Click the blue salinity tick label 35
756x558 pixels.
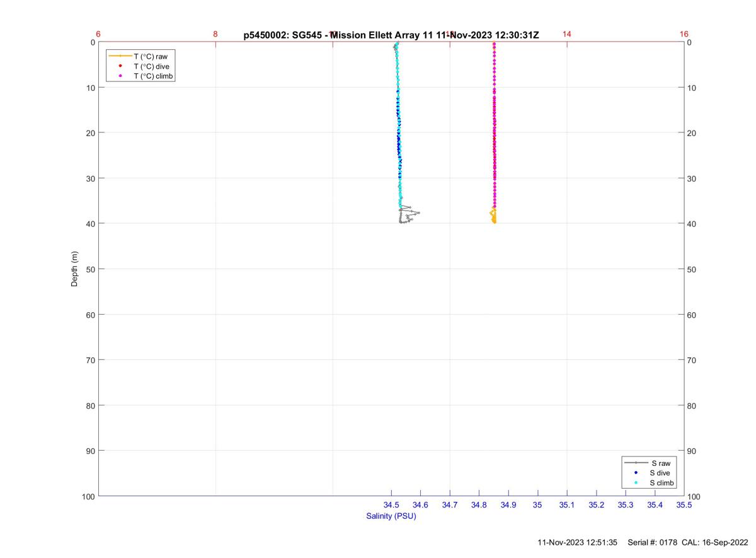[537, 505]
